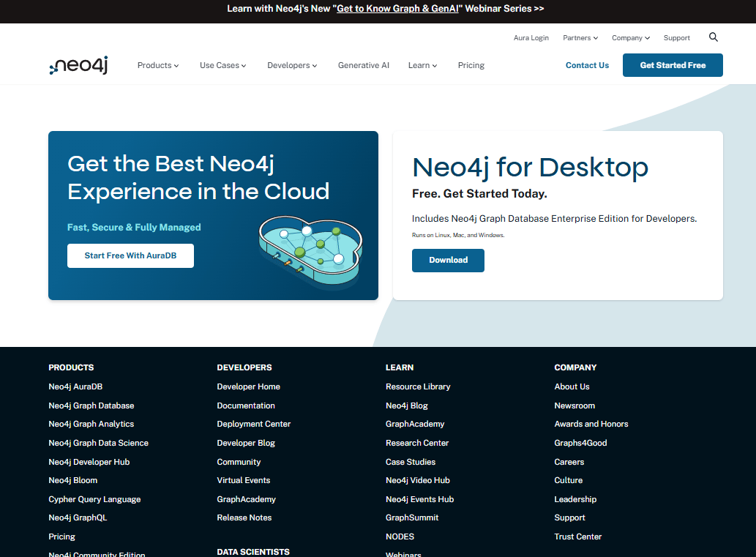Screen dimensions: 756x557
Task: Open Neo4j GraphQL footer link
Action: 78,517
